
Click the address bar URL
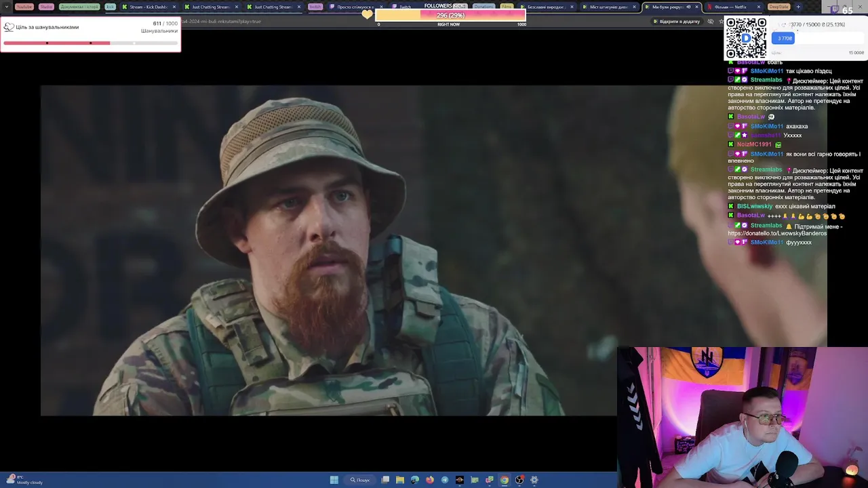tap(221, 21)
